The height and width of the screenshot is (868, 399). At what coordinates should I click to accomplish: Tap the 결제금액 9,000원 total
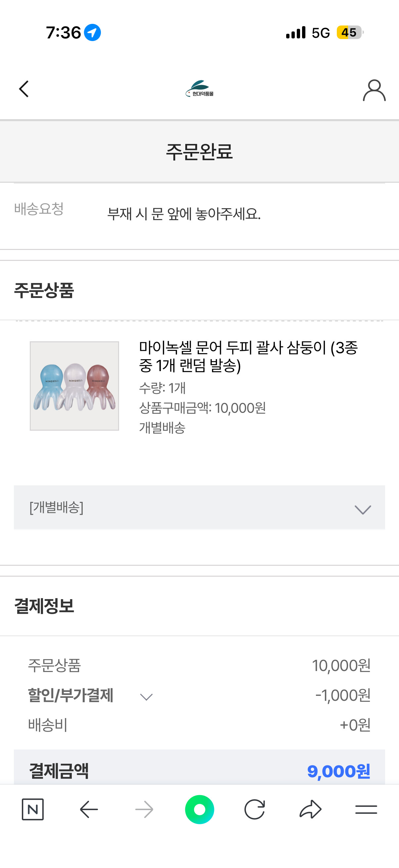click(338, 771)
